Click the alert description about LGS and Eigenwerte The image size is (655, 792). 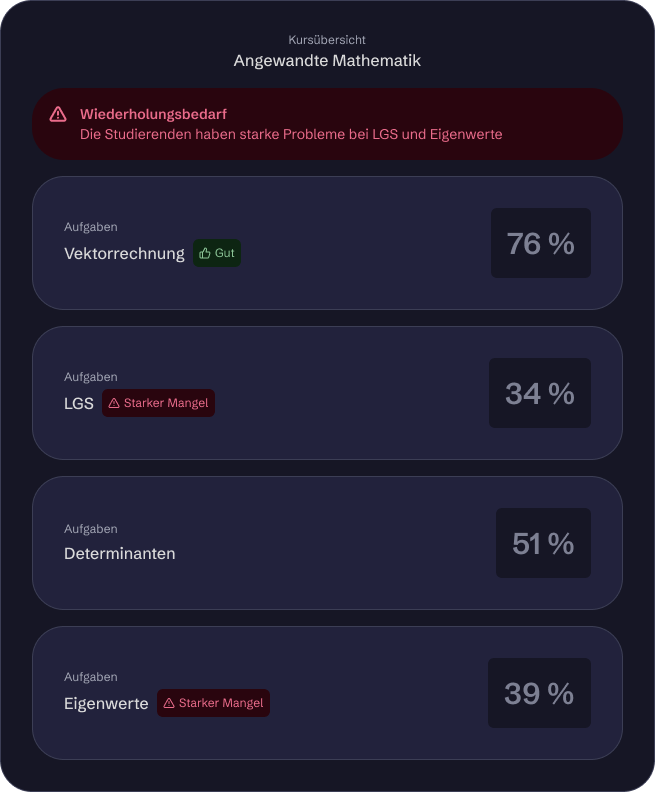tap(291, 134)
